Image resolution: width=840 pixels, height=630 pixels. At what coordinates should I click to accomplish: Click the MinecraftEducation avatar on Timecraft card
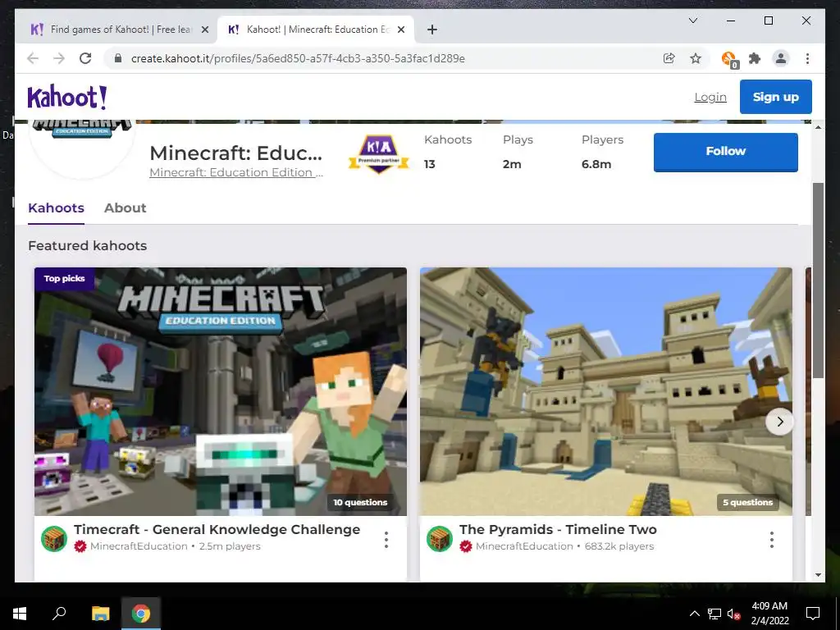(x=54, y=538)
